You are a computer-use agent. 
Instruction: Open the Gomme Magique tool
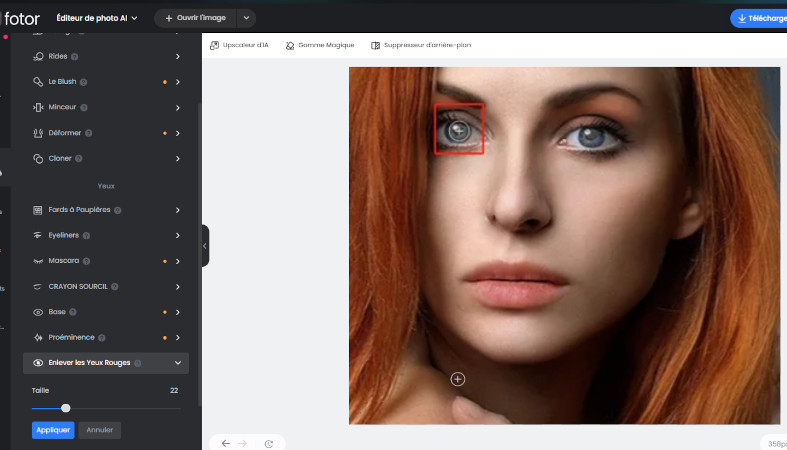[x=320, y=45]
